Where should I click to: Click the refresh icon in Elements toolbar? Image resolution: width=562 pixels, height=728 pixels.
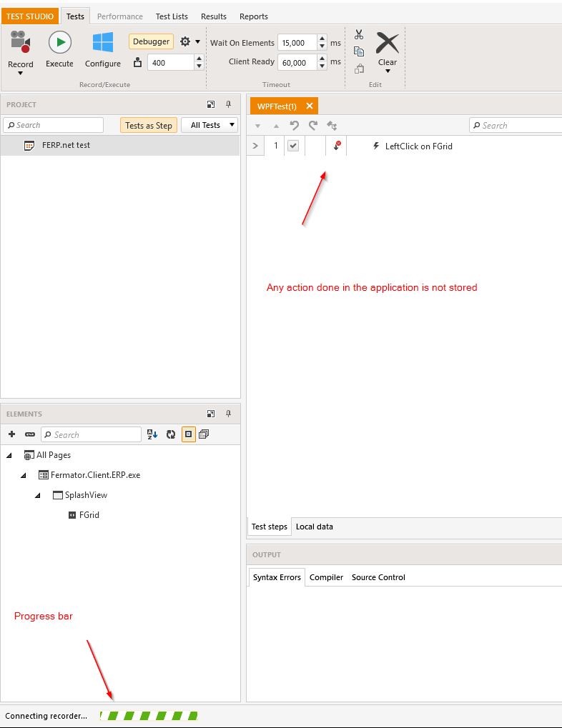click(171, 434)
